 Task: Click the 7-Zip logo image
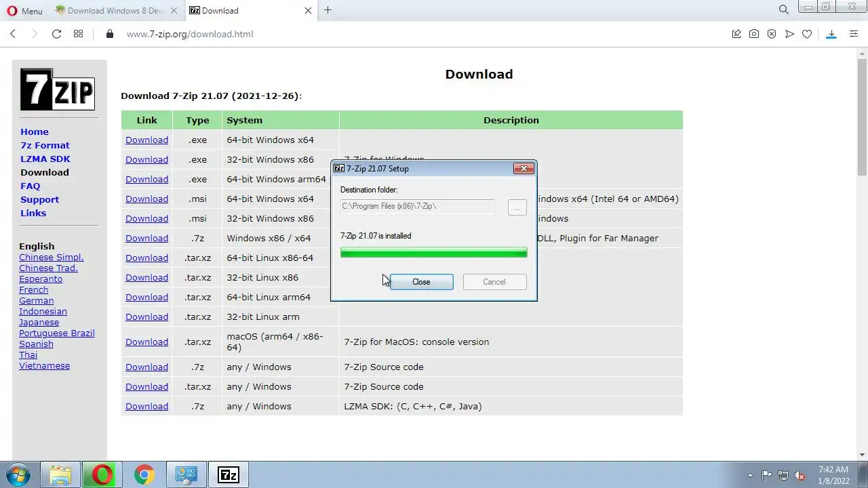(58, 89)
